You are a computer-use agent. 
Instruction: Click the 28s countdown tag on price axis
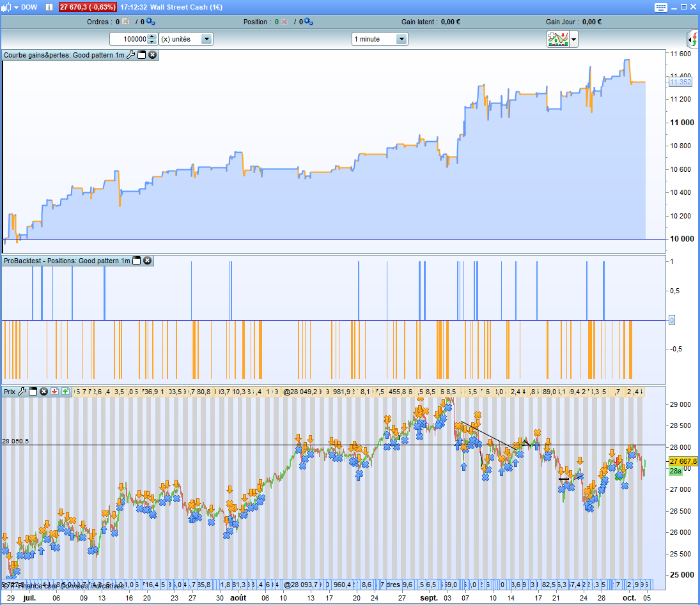tap(676, 471)
